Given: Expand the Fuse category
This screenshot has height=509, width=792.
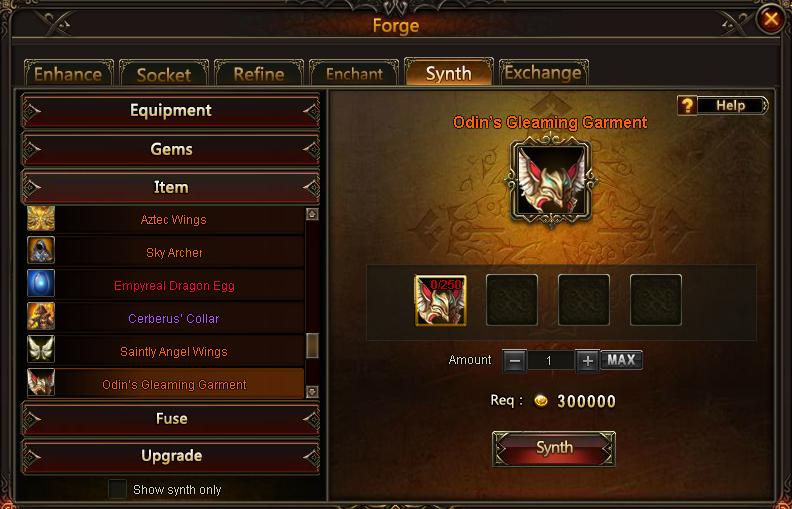Looking at the screenshot, I should 171,419.
